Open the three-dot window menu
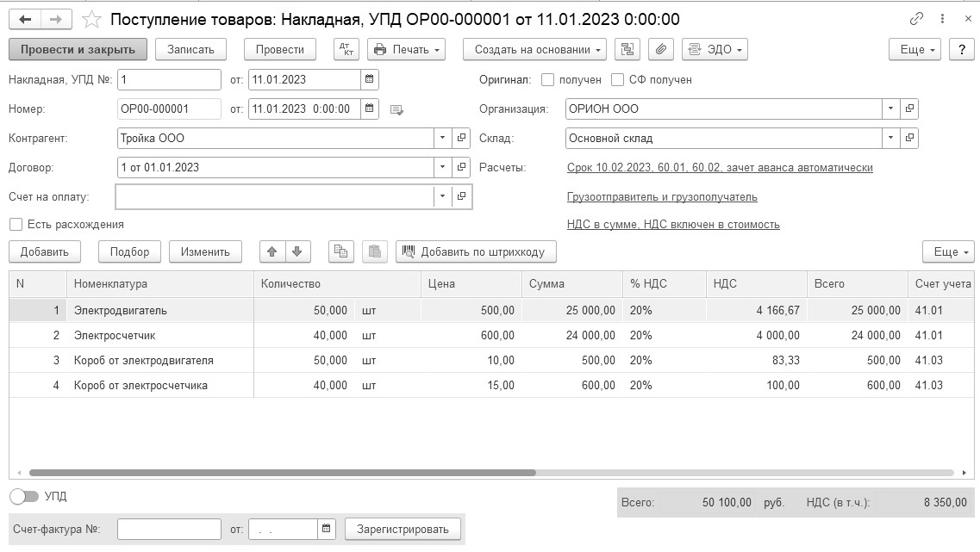Viewport: 980px width, 552px height. (942, 19)
